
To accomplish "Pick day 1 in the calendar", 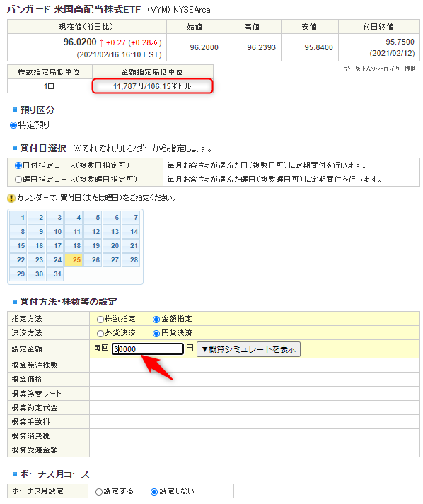I will pyautogui.click(x=18, y=218).
